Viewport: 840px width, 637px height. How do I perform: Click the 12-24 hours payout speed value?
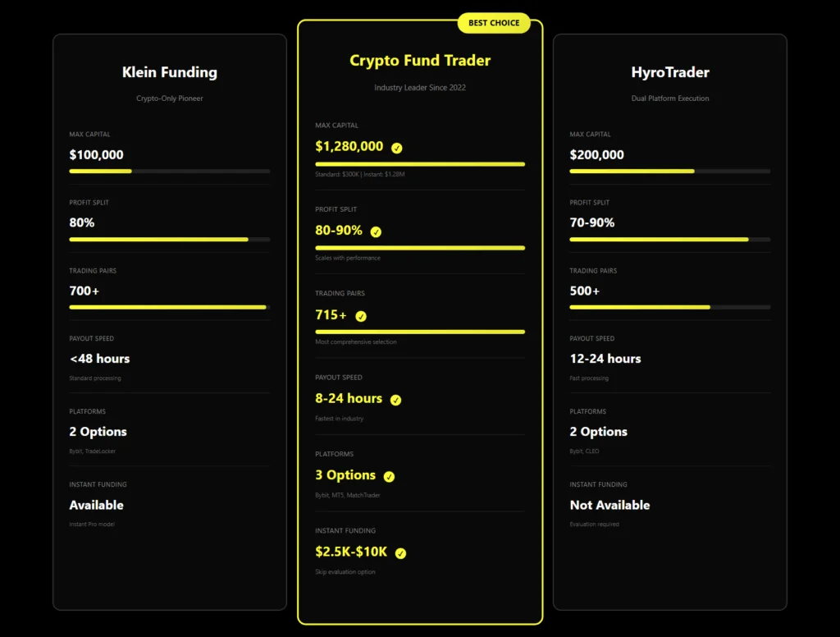point(605,359)
